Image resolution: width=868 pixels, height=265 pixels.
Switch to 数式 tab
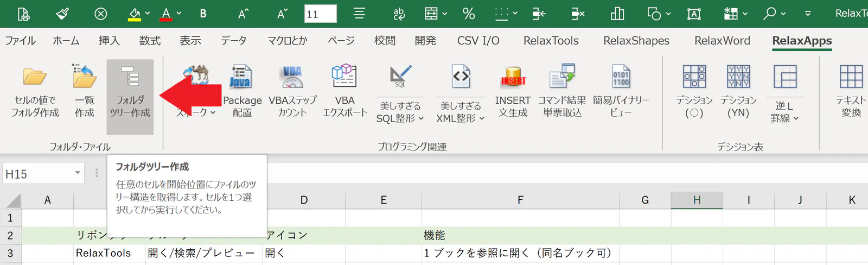[150, 41]
